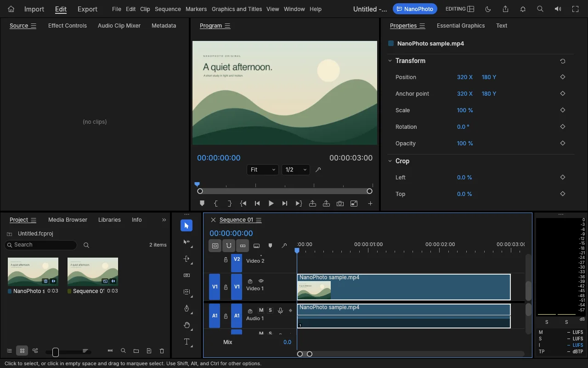Open the Sequence menu
588x368 pixels.
(x=168, y=9)
